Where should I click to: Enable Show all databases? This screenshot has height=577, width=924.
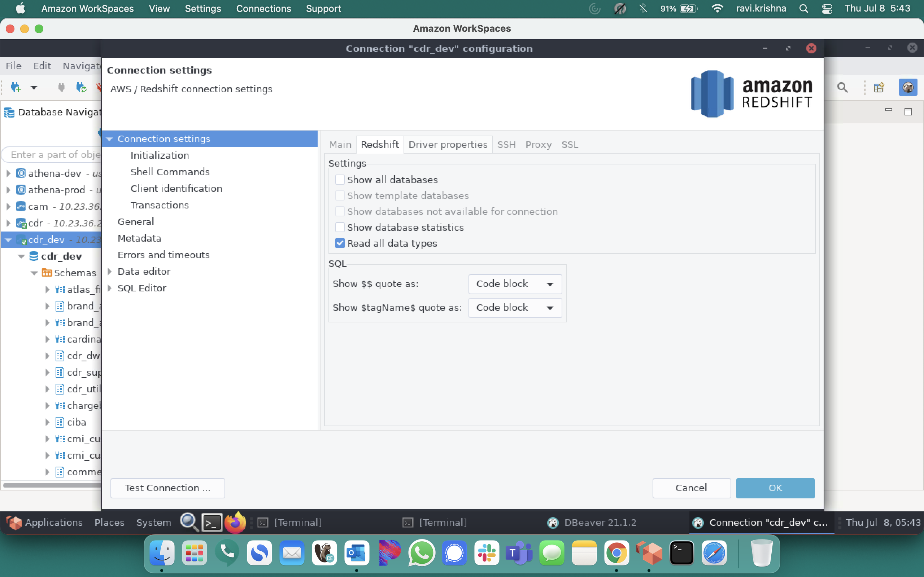coord(340,179)
